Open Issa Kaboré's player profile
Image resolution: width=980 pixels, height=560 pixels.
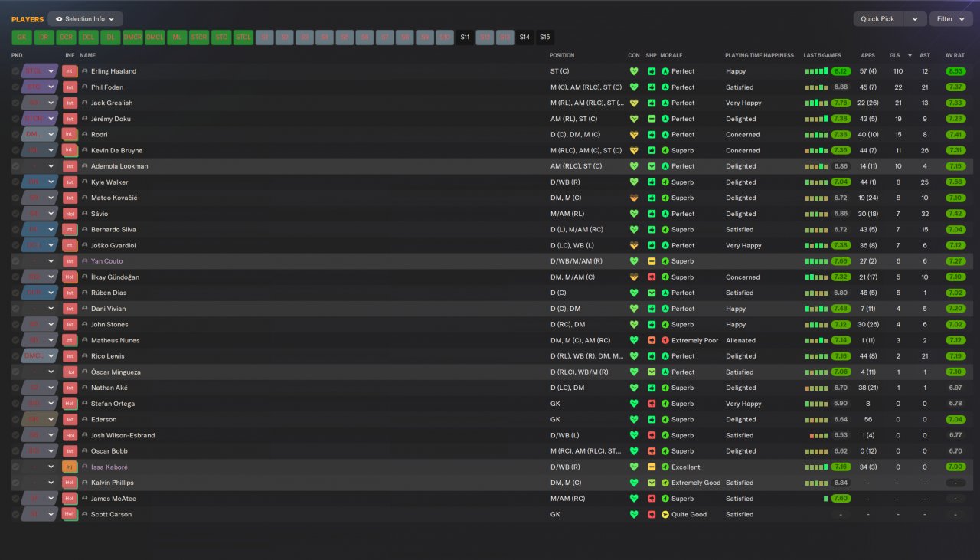tap(109, 467)
